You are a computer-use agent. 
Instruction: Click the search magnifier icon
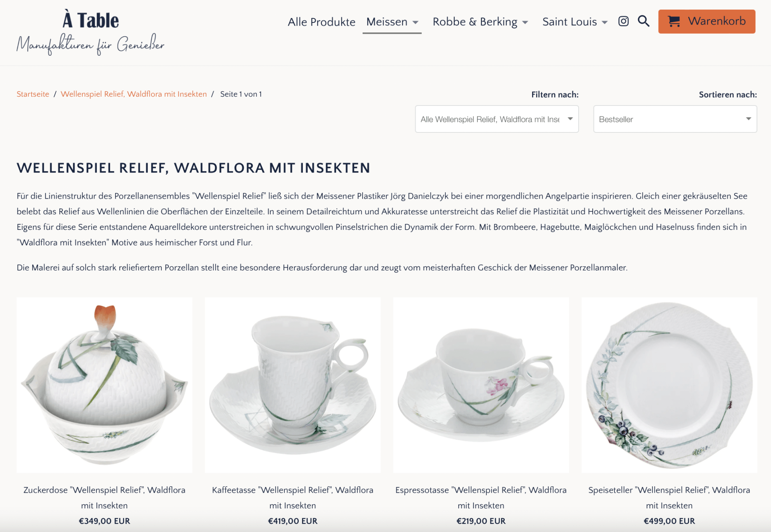click(644, 21)
